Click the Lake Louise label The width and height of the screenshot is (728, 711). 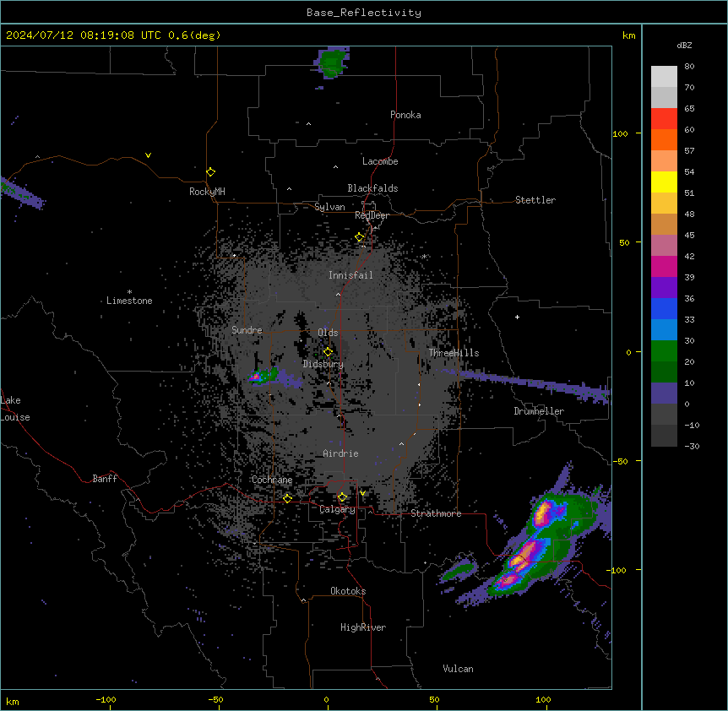(x=15, y=409)
